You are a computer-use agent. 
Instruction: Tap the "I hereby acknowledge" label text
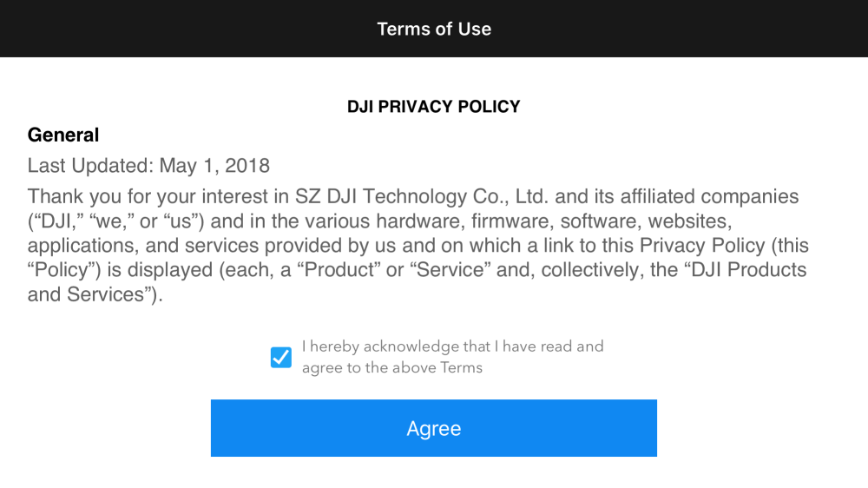pyautogui.click(x=452, y=346)
